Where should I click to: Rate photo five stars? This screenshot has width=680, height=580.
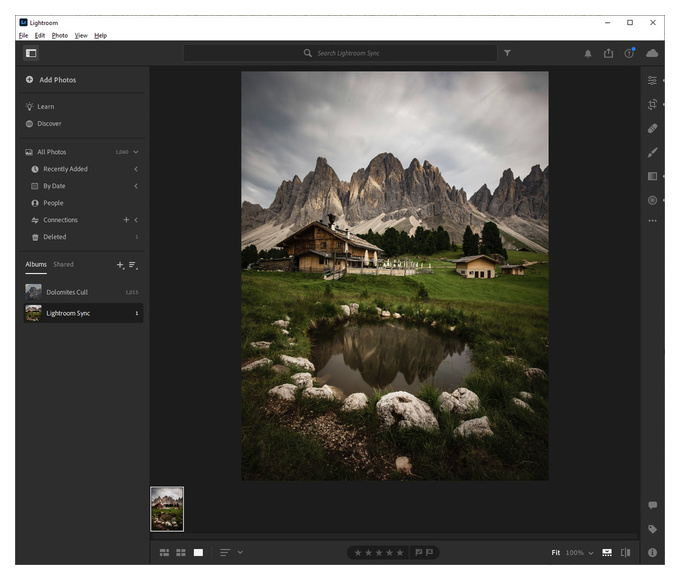click(x=400, y=553)
